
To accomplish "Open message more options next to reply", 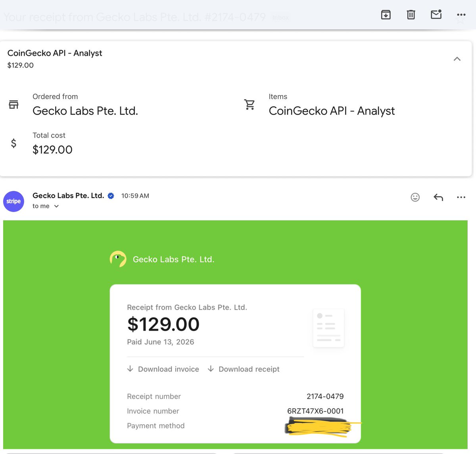I will point(461,197).
